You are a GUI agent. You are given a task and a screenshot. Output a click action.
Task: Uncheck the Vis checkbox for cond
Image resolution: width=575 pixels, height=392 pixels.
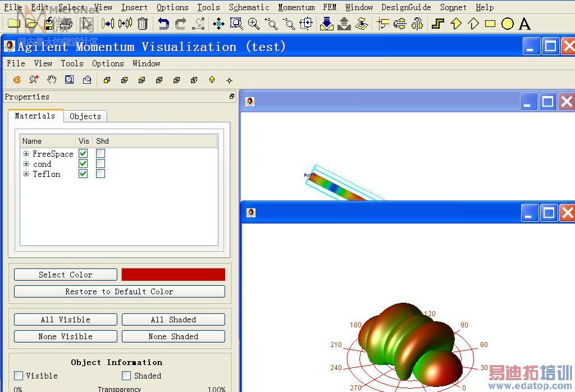(83, 163)
